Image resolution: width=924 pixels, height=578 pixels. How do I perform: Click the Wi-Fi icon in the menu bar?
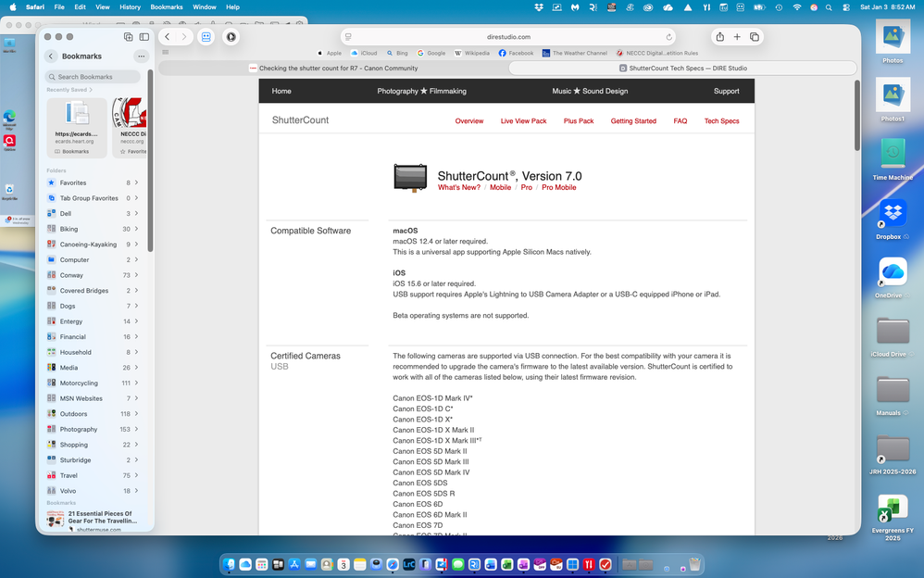tap(797, 6)
